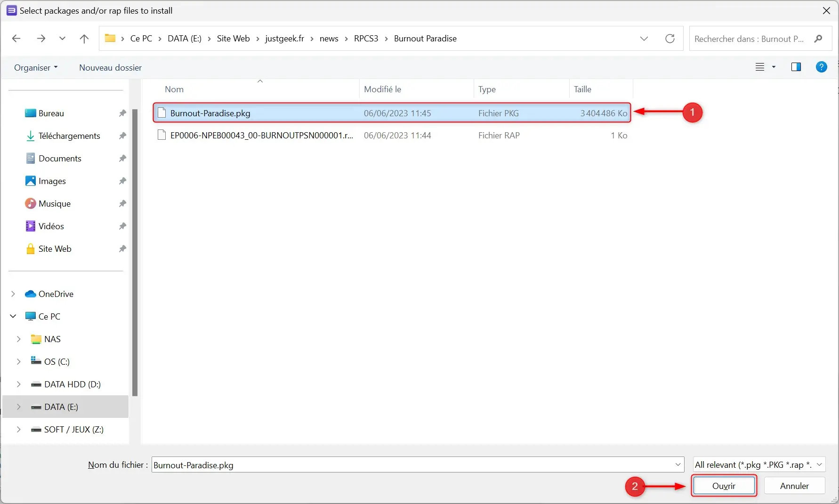839x504 pixels.
Task: Open help with question mark icon
Action: 822,67
